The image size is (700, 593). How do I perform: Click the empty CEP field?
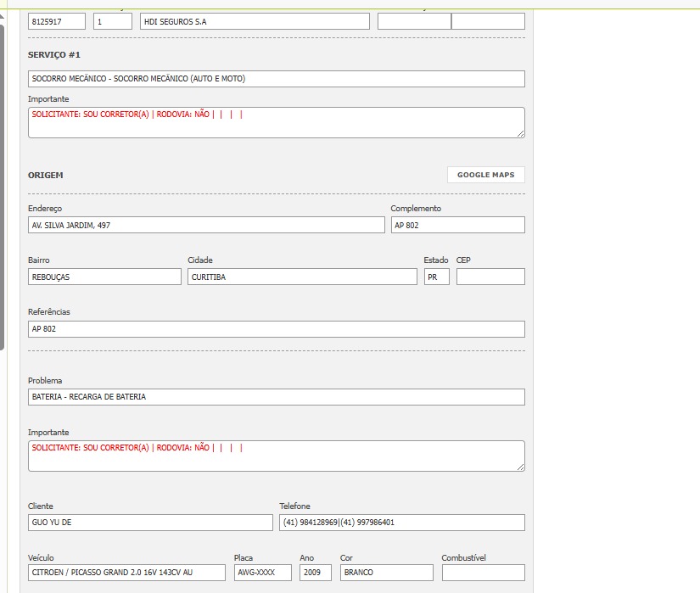tap(490, 277)
